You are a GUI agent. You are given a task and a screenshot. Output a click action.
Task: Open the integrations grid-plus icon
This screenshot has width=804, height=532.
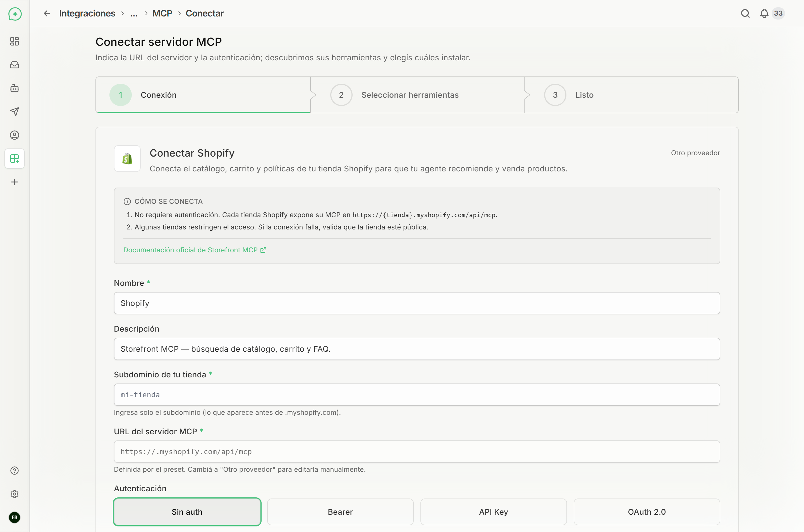(x=15, y=159)
